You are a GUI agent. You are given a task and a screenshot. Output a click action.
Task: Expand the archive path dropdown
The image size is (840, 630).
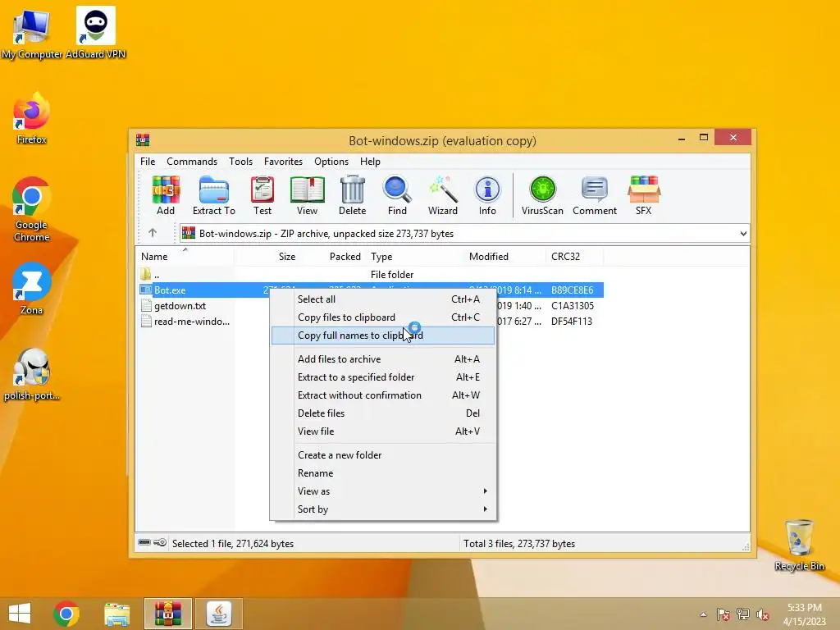pos(743,234)
